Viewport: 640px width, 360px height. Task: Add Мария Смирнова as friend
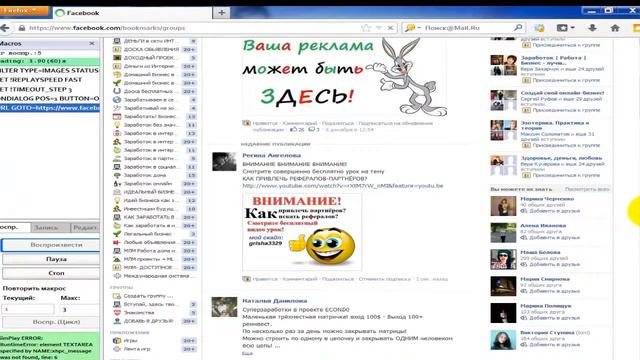pos(550,291)
